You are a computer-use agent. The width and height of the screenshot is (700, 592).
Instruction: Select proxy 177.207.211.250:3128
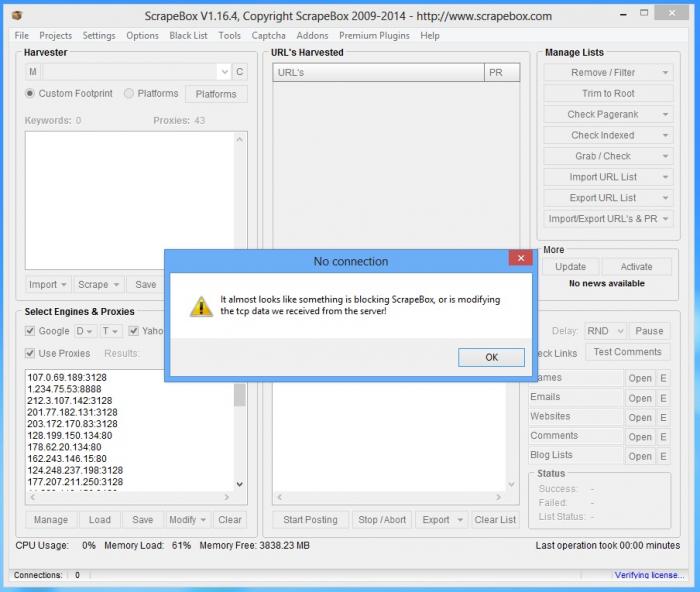(x=75, y=482)
